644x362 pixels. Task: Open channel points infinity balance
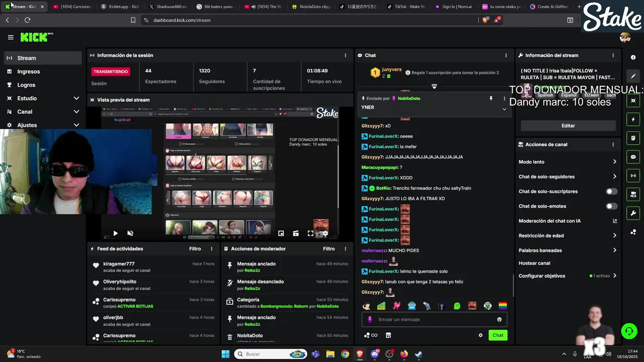(371, 335)
